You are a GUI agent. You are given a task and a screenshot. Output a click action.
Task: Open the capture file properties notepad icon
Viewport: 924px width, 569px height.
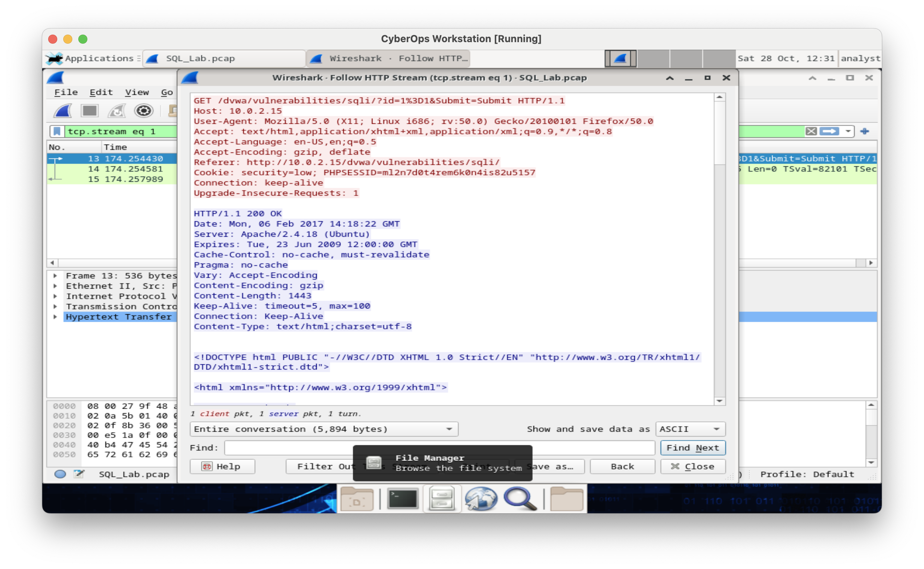point(79,474)
